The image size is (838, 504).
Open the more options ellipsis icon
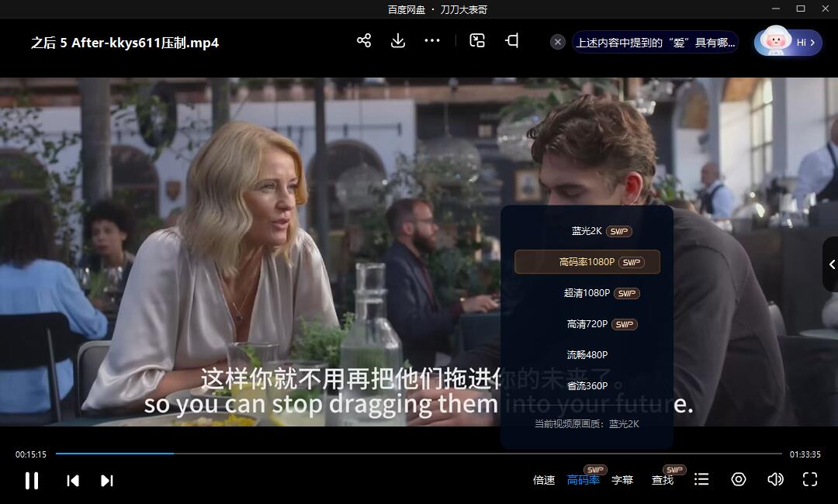click(432, 41)
